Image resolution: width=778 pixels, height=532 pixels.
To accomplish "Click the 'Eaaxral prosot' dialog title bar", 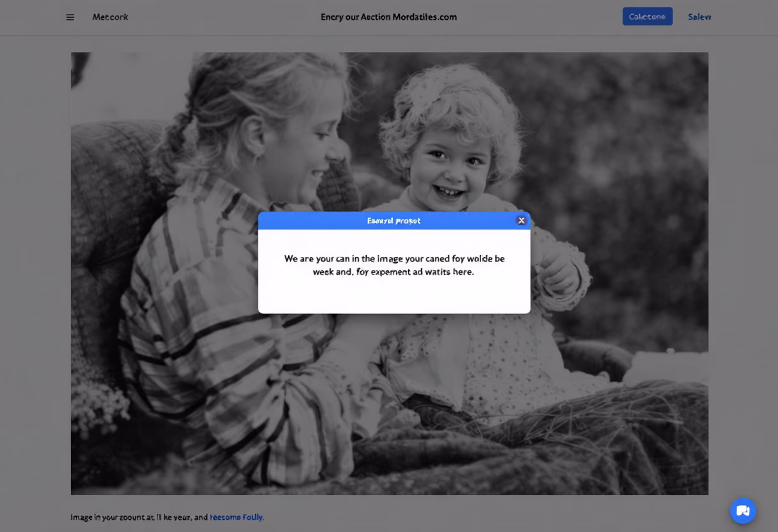I will click(394, 221).
